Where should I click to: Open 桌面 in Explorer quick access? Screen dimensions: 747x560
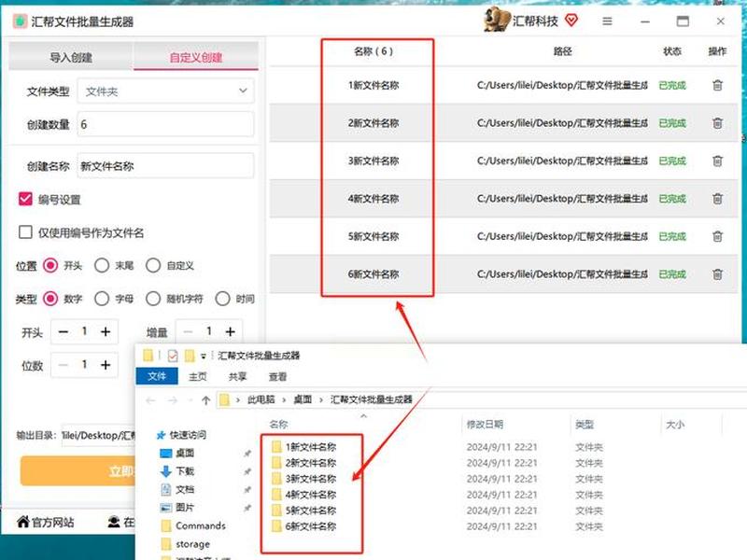177,453
